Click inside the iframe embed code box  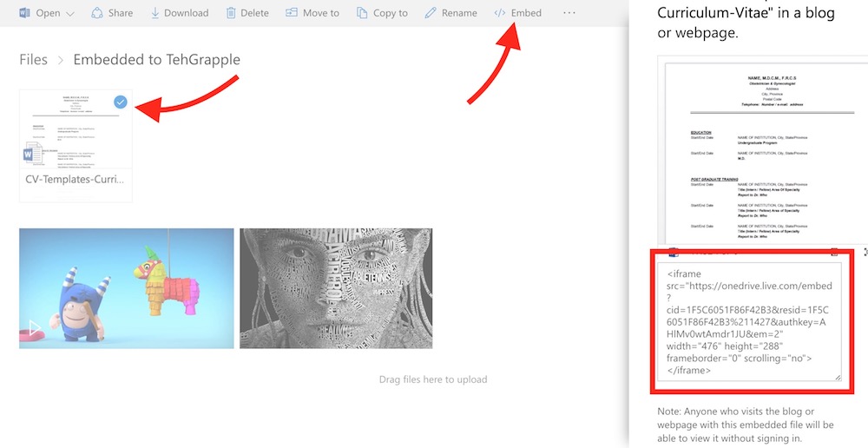(748, 321)
